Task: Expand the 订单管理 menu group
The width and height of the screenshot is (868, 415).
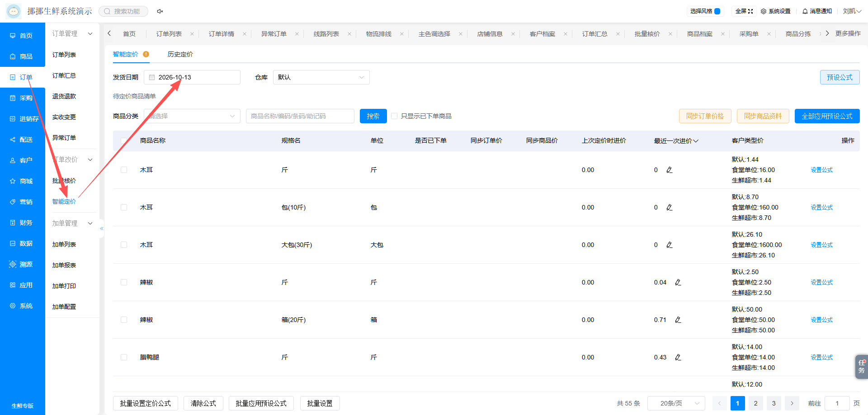Action: coord(72,34)
